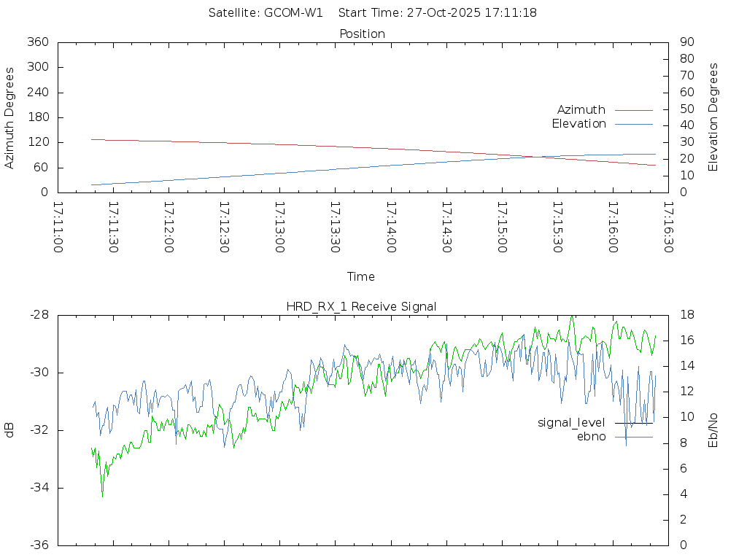Click the signal_level legend label
The image size is (747, 560).
pyautogui.click(x=571, y=423)
